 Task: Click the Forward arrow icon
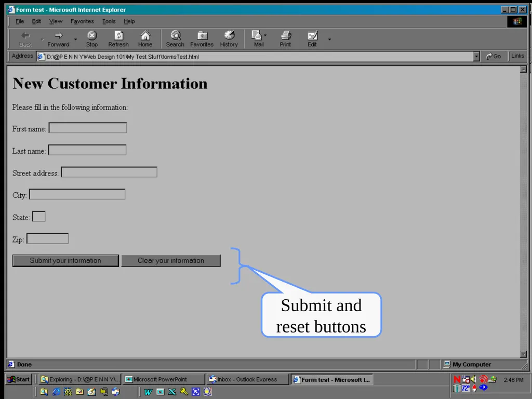point(59,35)
